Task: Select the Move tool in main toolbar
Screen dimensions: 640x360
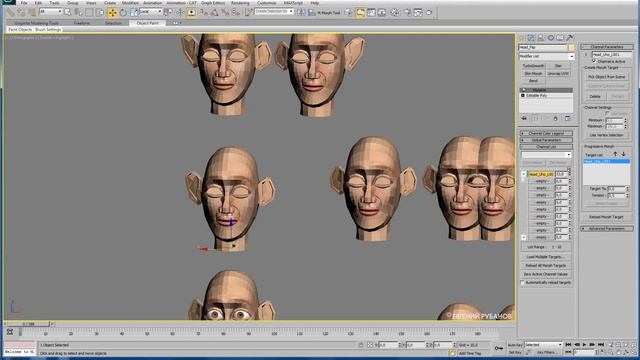Action: click(x=112, y=13)
